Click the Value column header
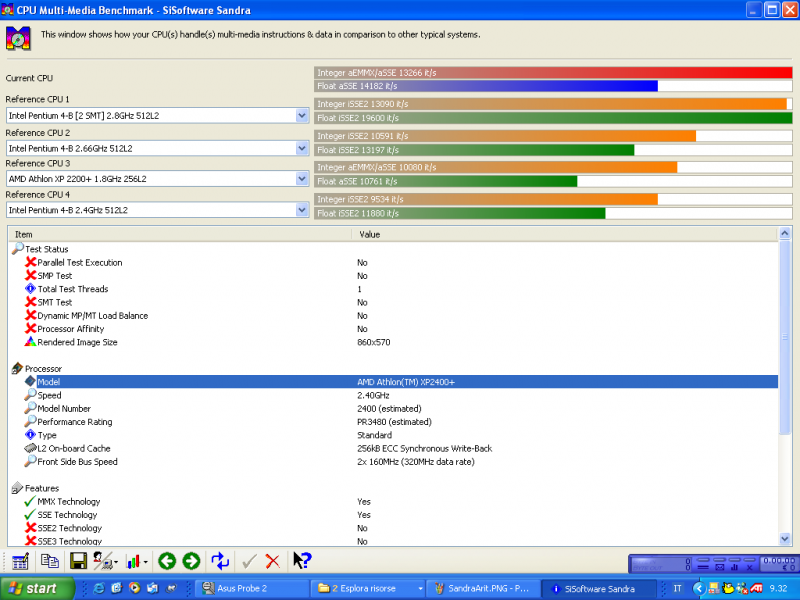 [564, 234]
